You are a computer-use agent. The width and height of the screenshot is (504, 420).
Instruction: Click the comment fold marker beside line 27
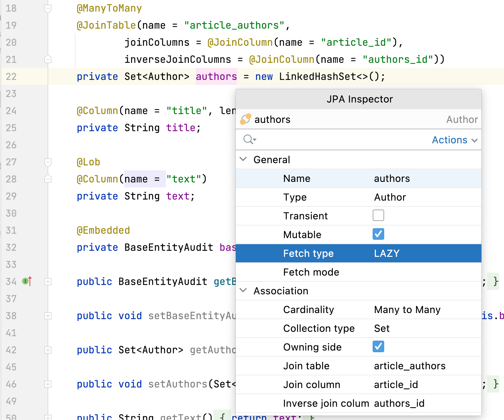pos(48,162)
